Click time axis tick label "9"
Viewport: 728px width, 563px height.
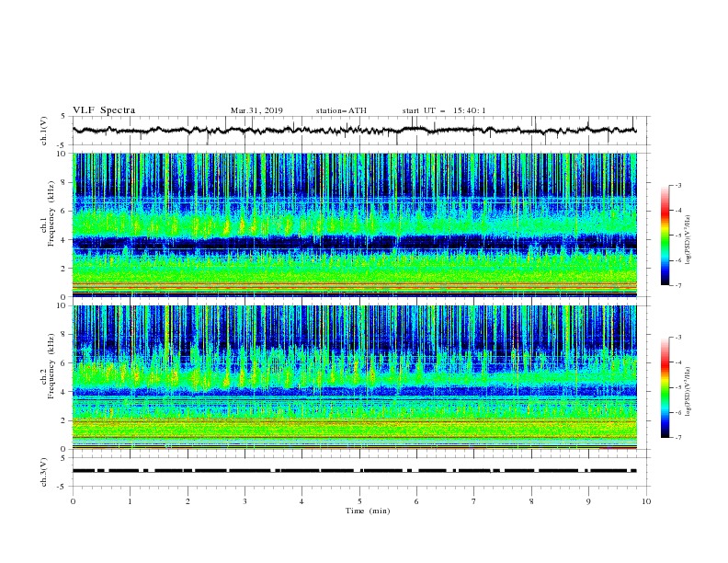(588, 501)
